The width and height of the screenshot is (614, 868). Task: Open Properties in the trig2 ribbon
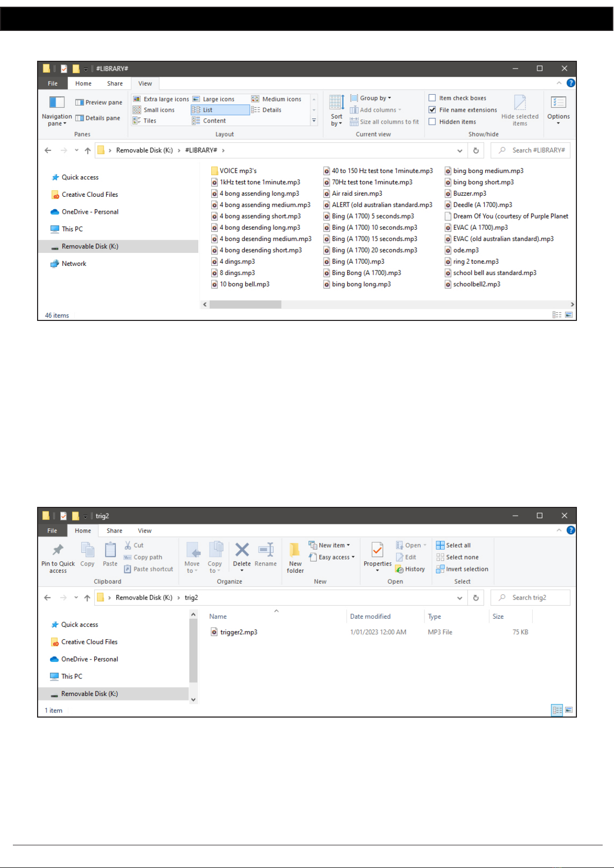coord(378,551)
